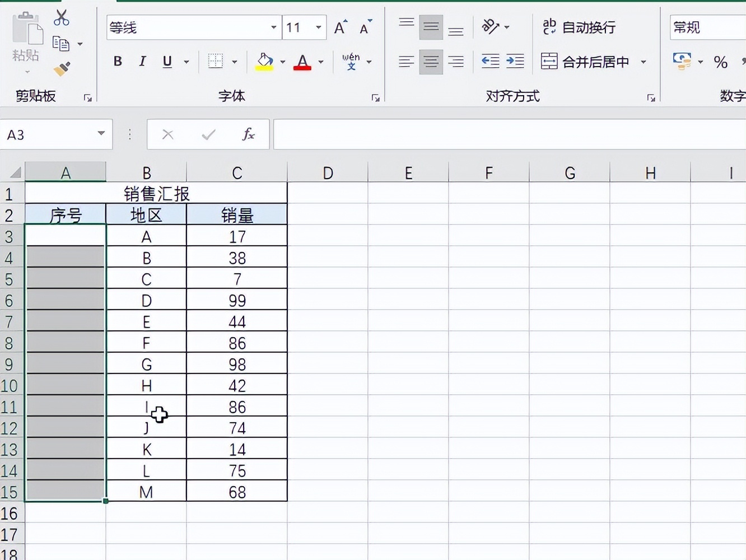Screen dimensions: 746x560
Task: Decrease indent
Action: [x=491, y=61]
